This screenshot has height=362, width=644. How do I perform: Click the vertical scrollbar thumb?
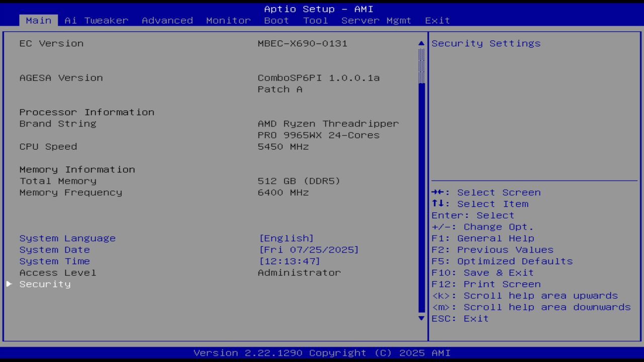coord(422,199)
